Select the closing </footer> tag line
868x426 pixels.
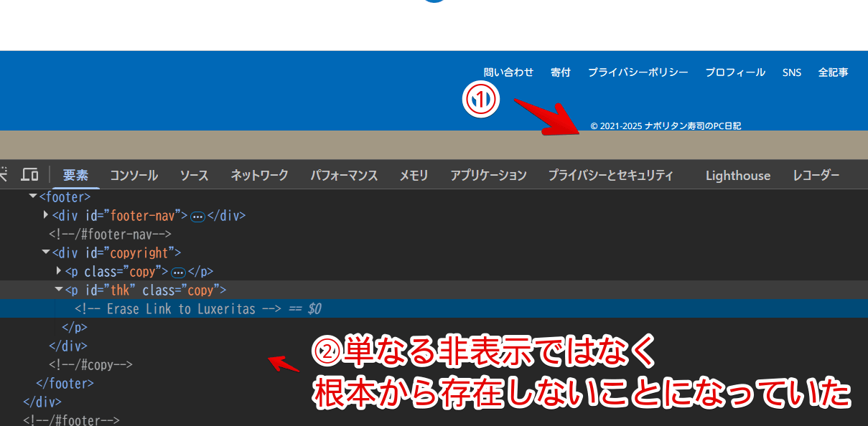click(x=65, y=383)
